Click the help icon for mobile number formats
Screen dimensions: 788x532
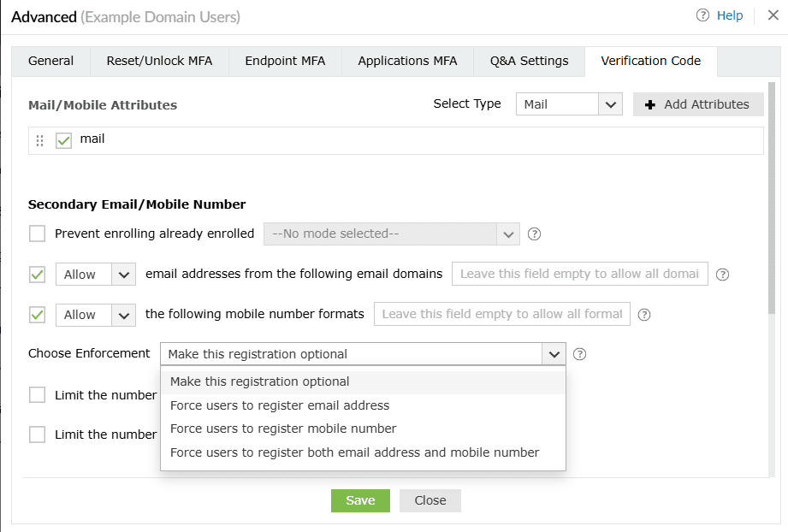(644, 314)
